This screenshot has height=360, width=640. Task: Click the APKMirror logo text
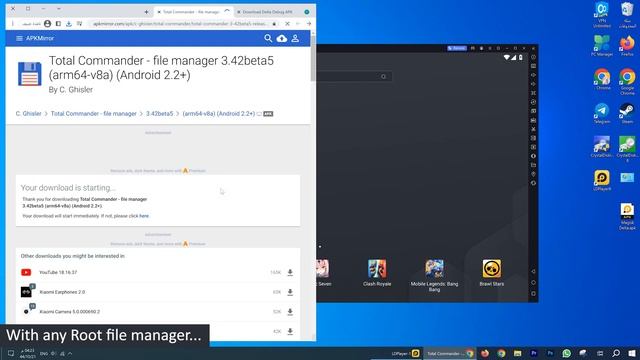(40, 38)
